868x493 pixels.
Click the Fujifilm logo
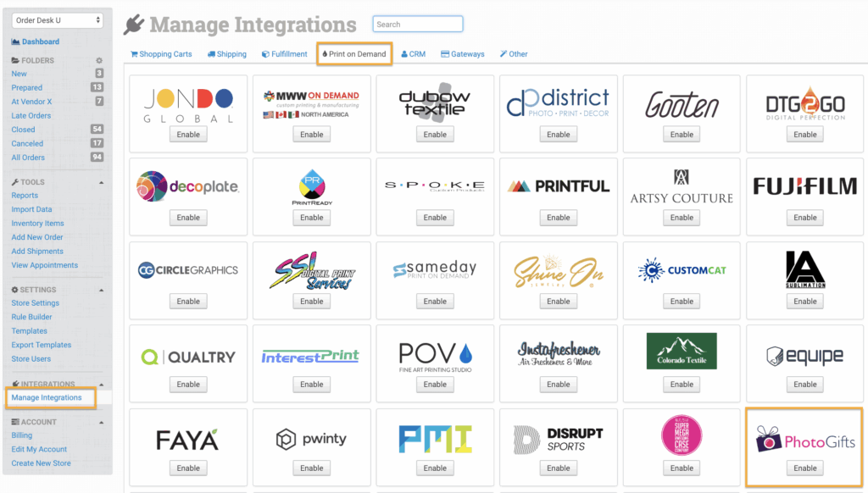tap(804, 186)
